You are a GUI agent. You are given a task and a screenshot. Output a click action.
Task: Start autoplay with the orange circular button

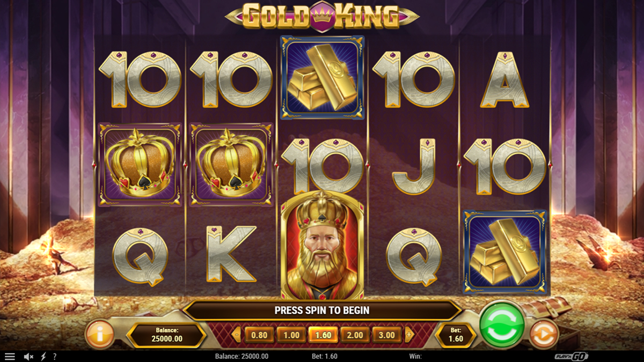[x=544, y=334]
